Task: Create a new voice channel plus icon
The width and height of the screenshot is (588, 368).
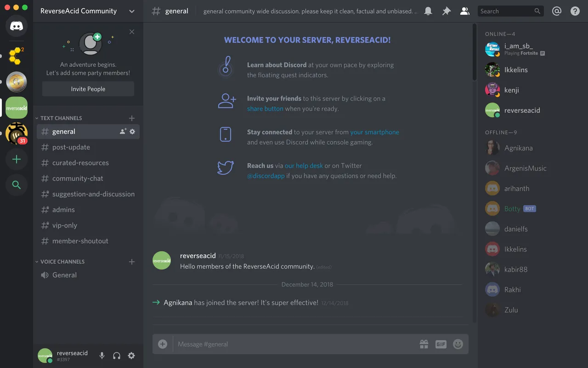Action: coord(132,262)
